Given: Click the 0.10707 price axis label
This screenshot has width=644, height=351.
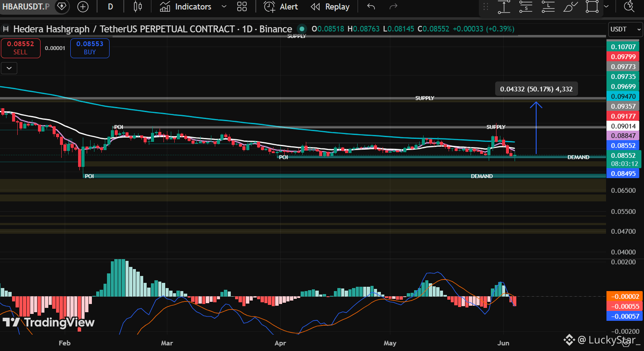Looking at the screenshot, I should (623, 47).
